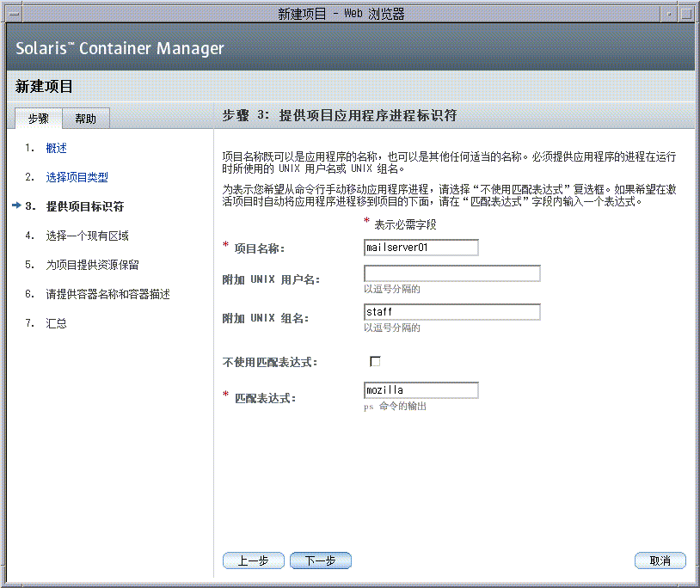This screenshot has height=588, width=700.
Task: Click the current-step arrow indicator beside step 3
Action: tap(16, 205)
